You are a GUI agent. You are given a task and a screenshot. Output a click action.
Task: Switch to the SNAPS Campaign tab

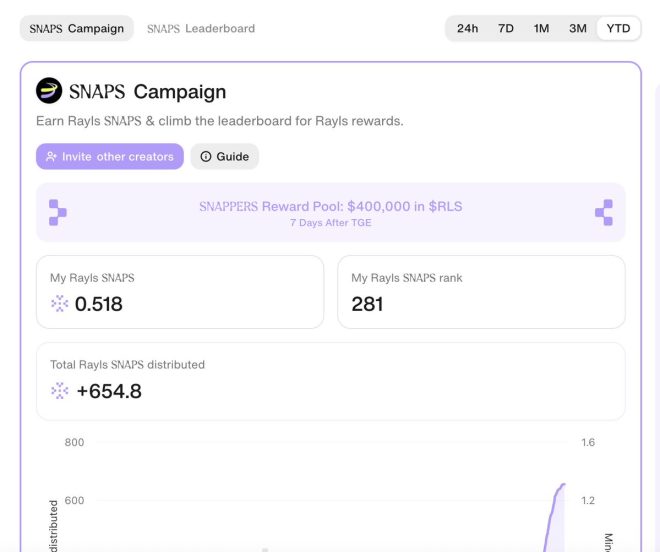click(77, 29)
